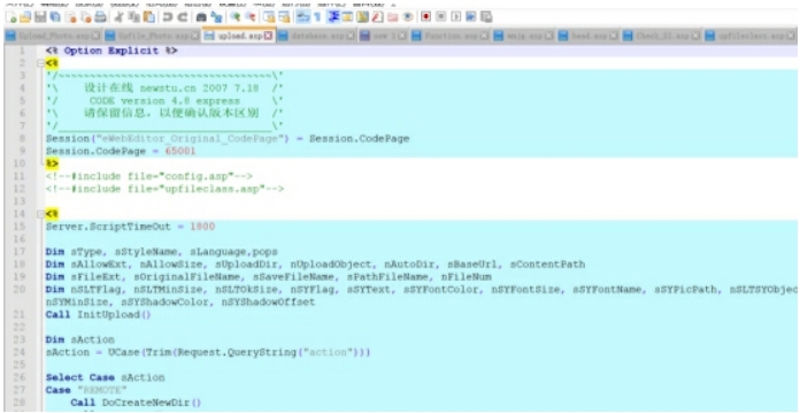Run macro multiple times icon
Viewport: 800px width, 413px height.
tap(470, 17)
